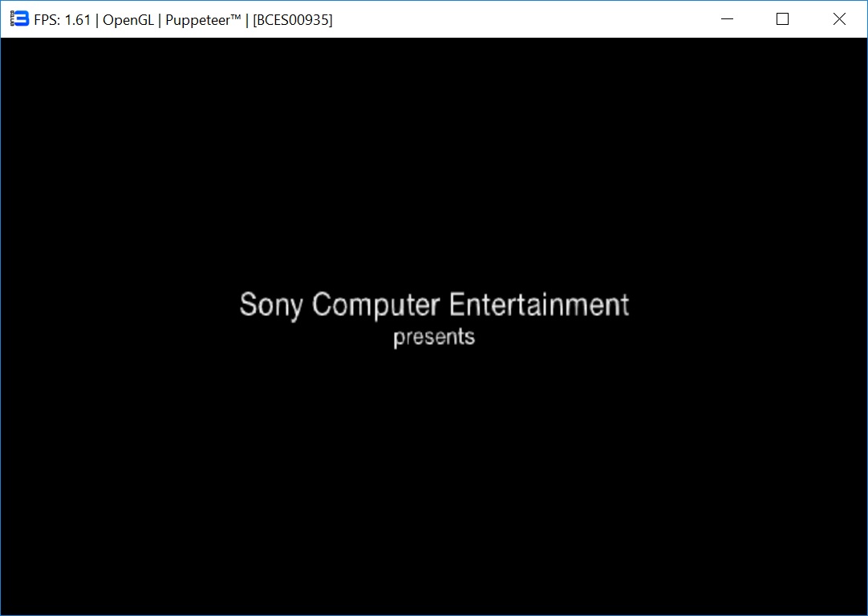Click the FPS counter in the title bar
This screenshot has width=868, height=616.
(x=63, y=20)
